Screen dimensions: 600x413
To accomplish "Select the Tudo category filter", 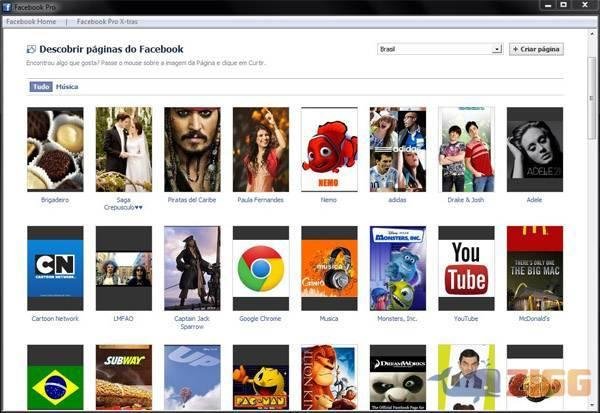I will point(41,87).
